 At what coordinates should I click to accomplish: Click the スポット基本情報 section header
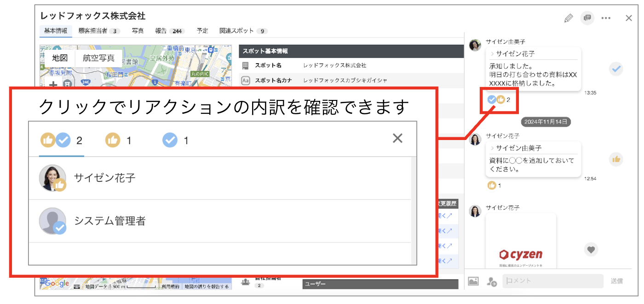click(351, 52)
